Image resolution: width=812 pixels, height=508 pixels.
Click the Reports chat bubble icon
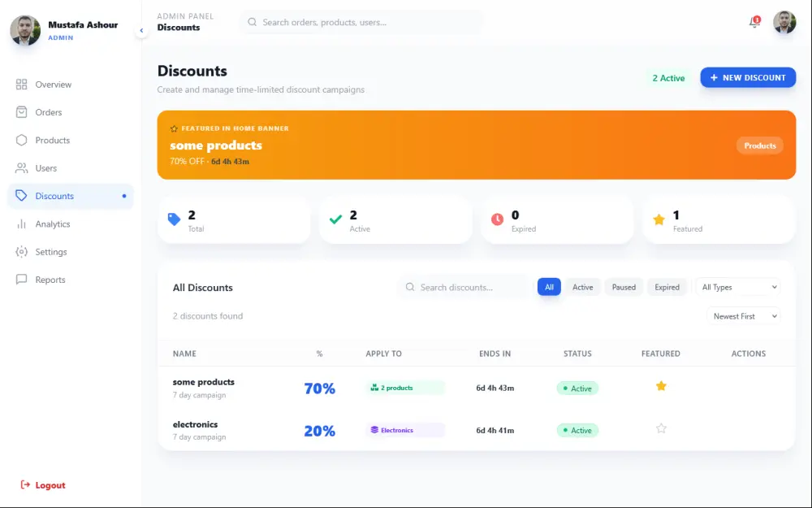[21, 280]
